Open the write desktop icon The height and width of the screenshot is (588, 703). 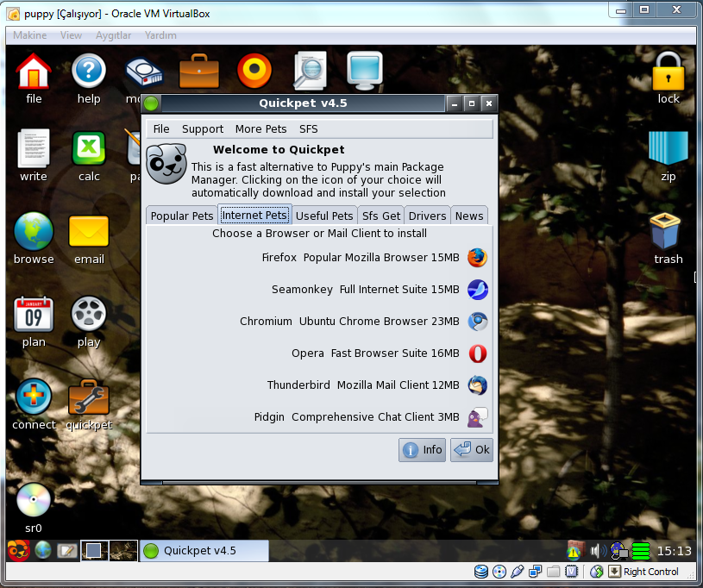tap(33, 148)
